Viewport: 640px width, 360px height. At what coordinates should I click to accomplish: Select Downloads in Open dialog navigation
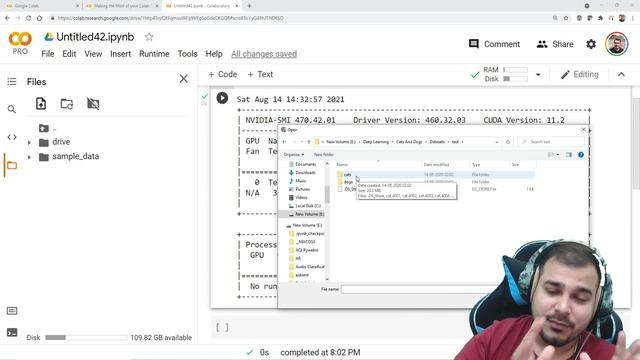point(305,173)
